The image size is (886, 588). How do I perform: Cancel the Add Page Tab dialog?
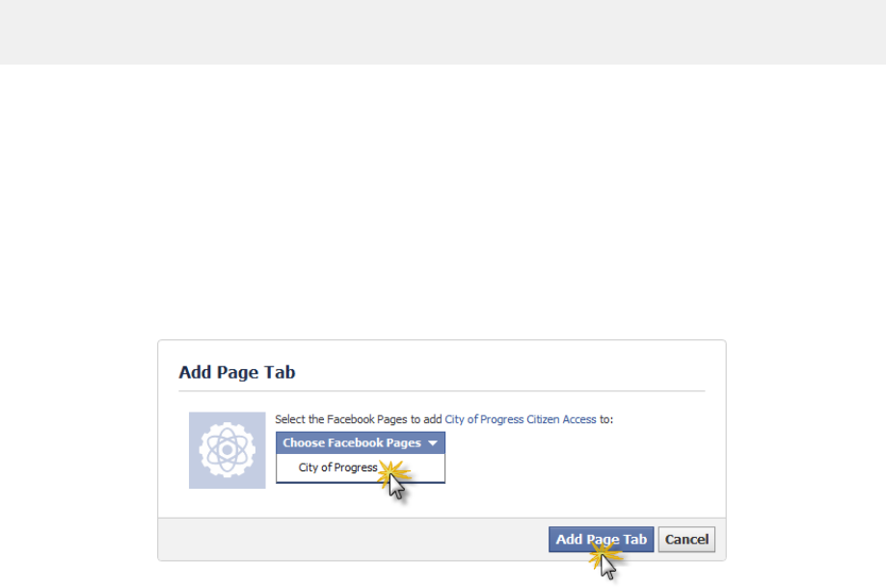686,540
